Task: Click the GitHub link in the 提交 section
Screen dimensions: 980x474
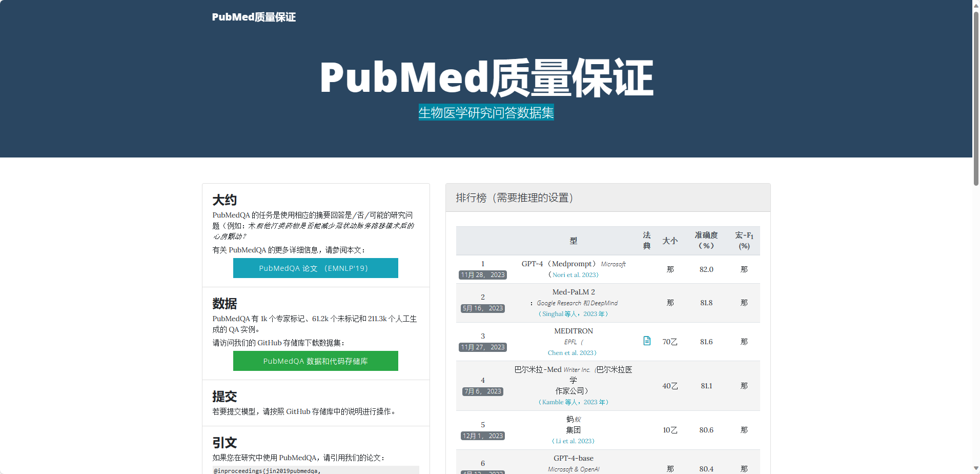Action: [x=299, y=410]
